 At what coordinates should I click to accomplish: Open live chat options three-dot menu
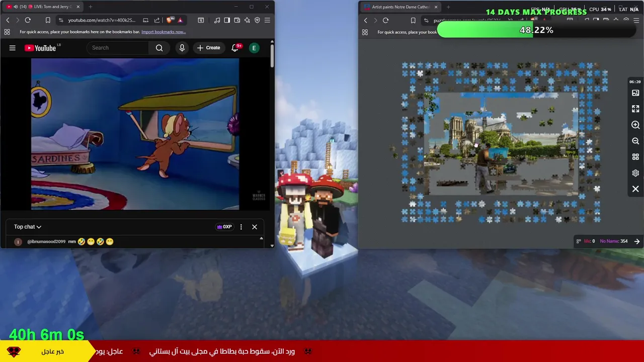point(241,227)
